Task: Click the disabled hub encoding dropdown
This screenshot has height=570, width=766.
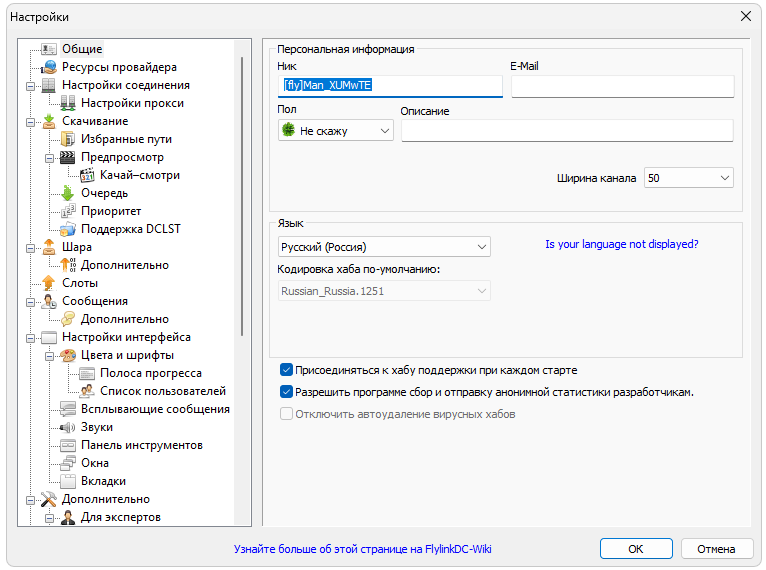Action: (384, 291)
